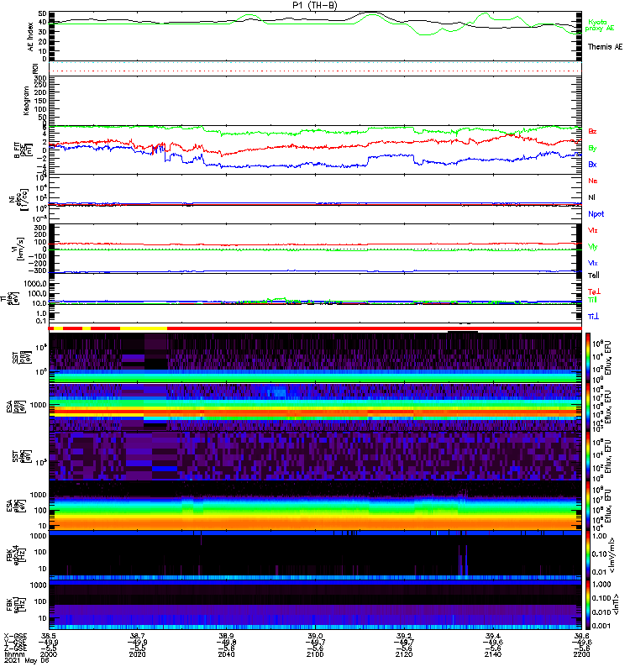Screen dimensions: 630x672
Task: Select the blue 'Vix' velocity legend label
Action: pos(593,263)
